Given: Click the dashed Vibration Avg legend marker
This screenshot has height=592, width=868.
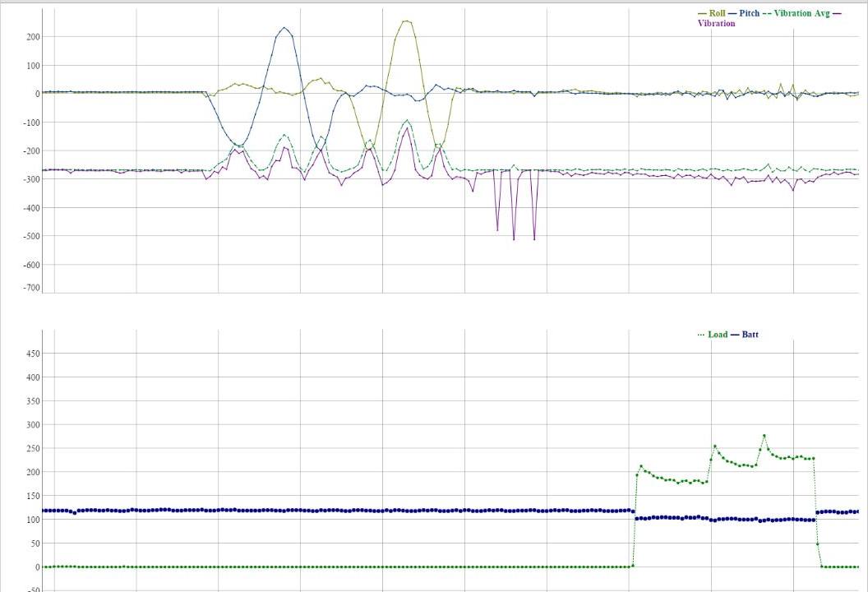Looking at the screenshot, I should (768, 13).
